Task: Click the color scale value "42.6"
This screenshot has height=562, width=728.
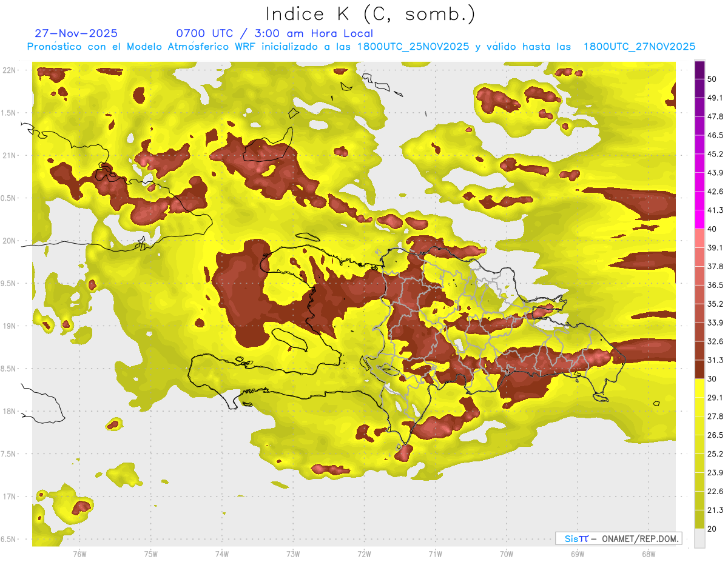Action: 715,192
